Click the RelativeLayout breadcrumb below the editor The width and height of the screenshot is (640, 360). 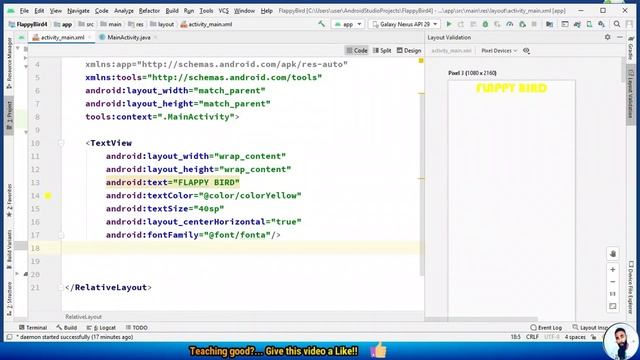click(x=83, y=317)
